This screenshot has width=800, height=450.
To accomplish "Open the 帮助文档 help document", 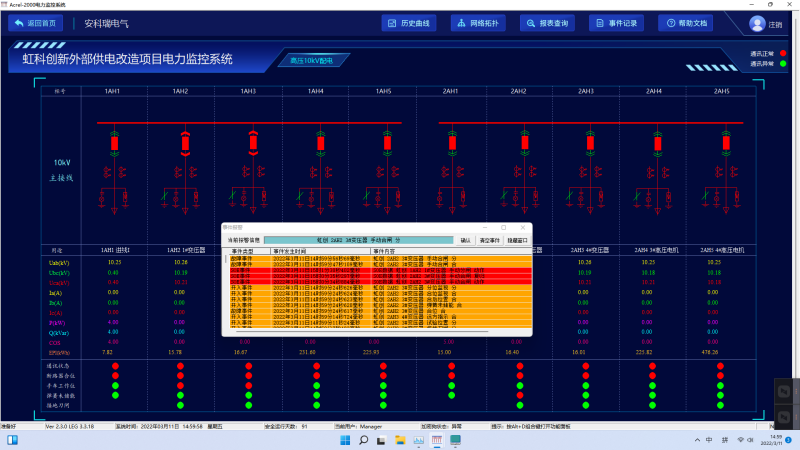I will (x=686, y=23).
